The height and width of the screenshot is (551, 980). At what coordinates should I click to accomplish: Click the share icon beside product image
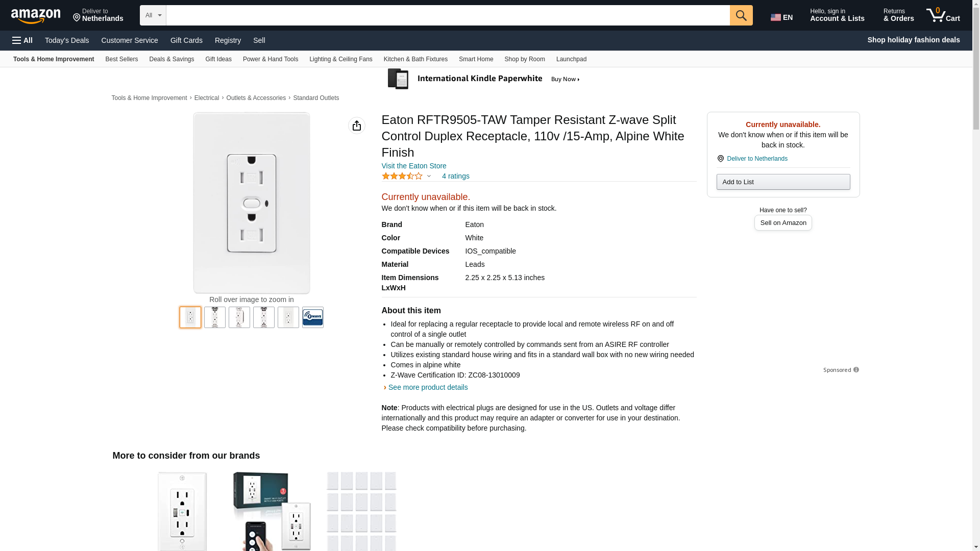pyautogui.click(x=357, y=126)
